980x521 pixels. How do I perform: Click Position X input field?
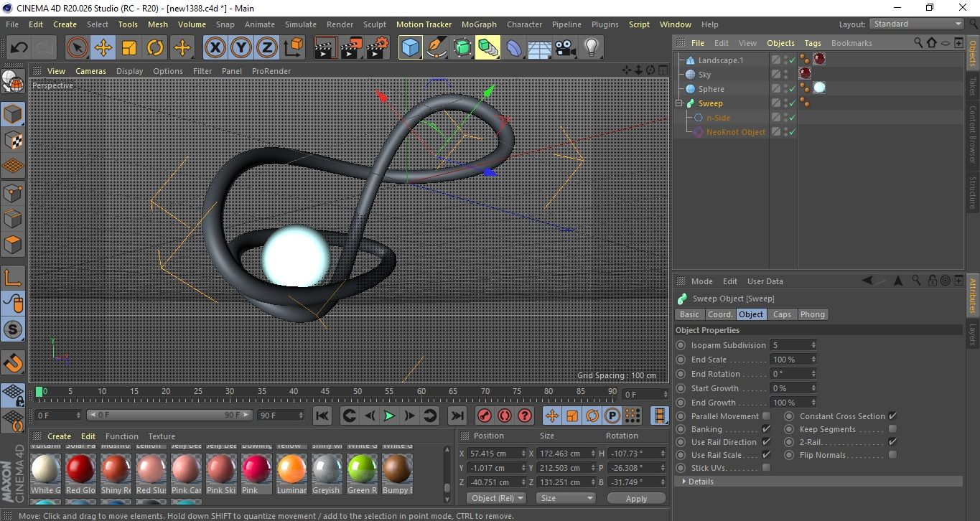(x=495, y=454)
